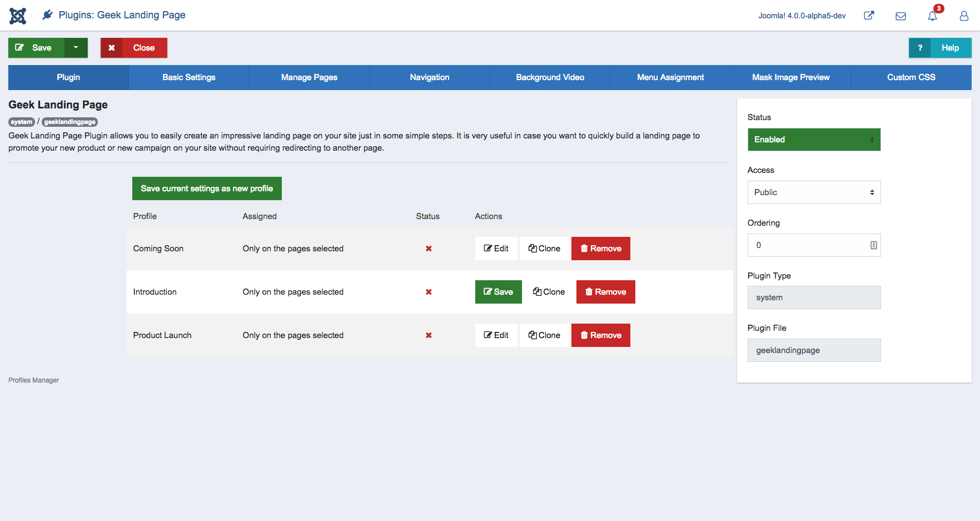Open the Mask Image Preview tab
Viewport: 980px width, 521px height.
(x=790, y=77)
